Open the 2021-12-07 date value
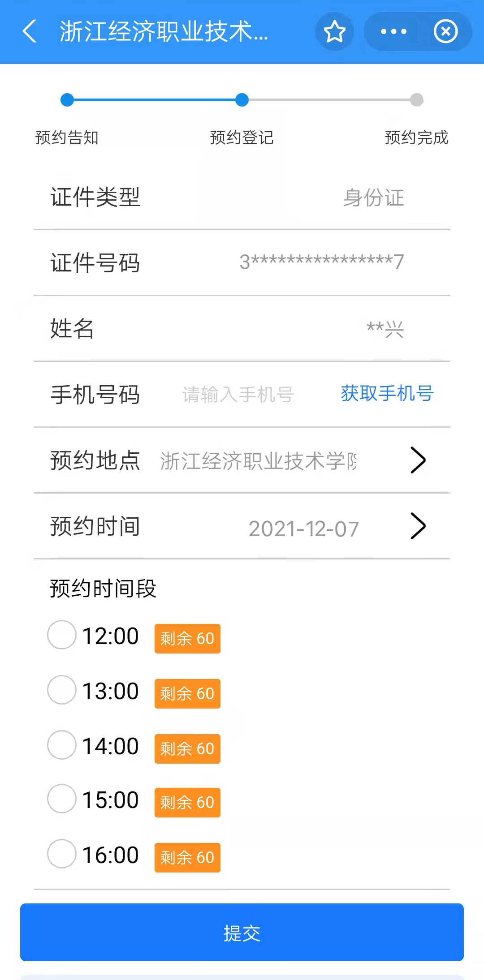 tap(304, 529)
